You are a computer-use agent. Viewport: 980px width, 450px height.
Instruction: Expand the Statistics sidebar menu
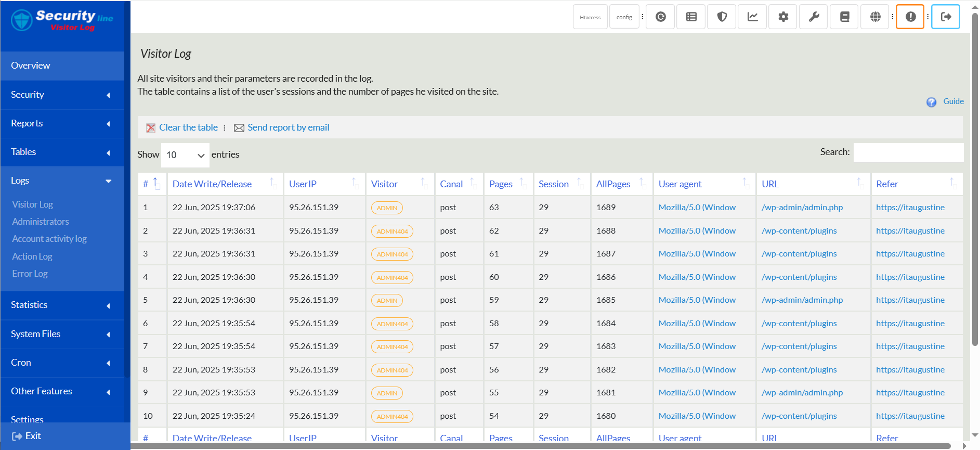[x=62, y=305]
